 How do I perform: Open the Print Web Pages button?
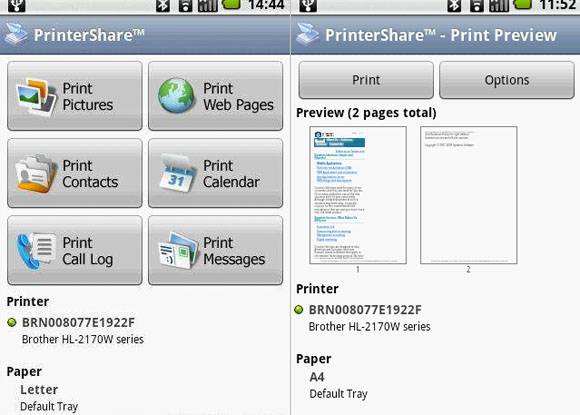(x=216, y=96)
